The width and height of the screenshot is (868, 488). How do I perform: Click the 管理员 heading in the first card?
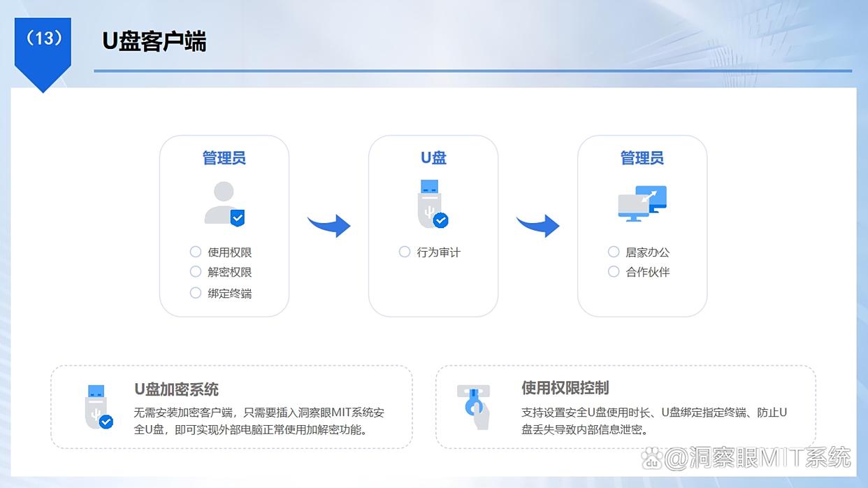(x=224, y=158)
